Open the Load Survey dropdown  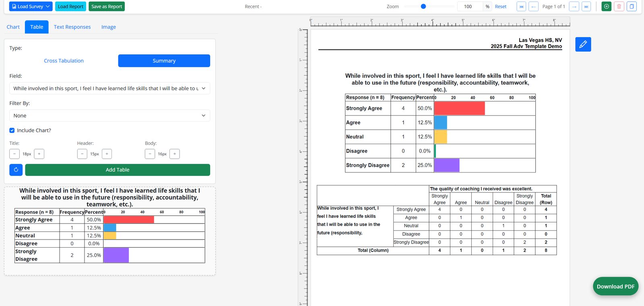pos(31,6)
